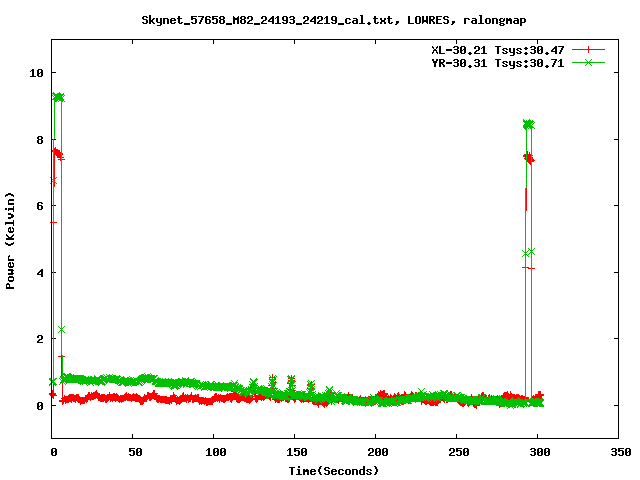Click the y-axis tick label 8
The image size is (640, 480).
(40, 140)
